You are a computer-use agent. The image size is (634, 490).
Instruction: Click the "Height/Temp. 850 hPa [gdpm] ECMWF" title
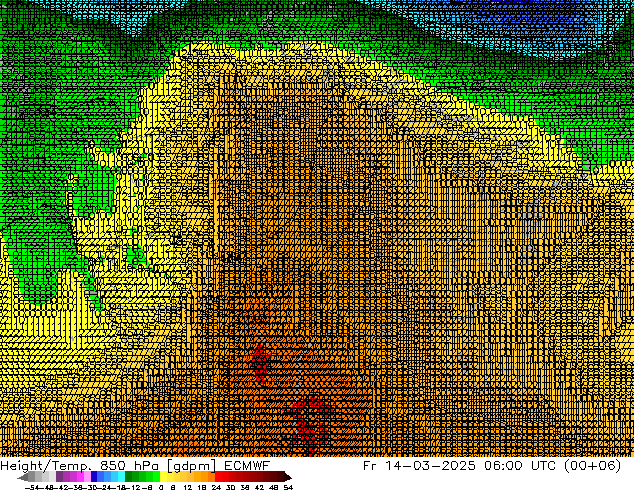click(x=135, y=466)
